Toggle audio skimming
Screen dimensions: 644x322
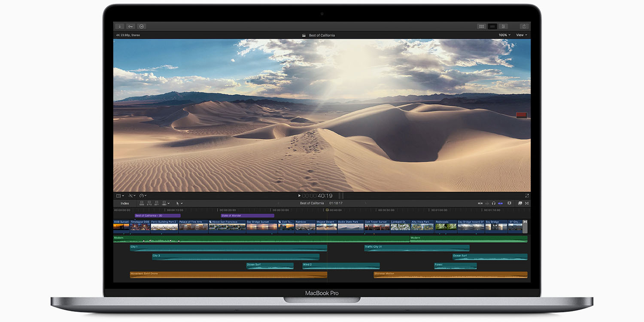[487, 203]
